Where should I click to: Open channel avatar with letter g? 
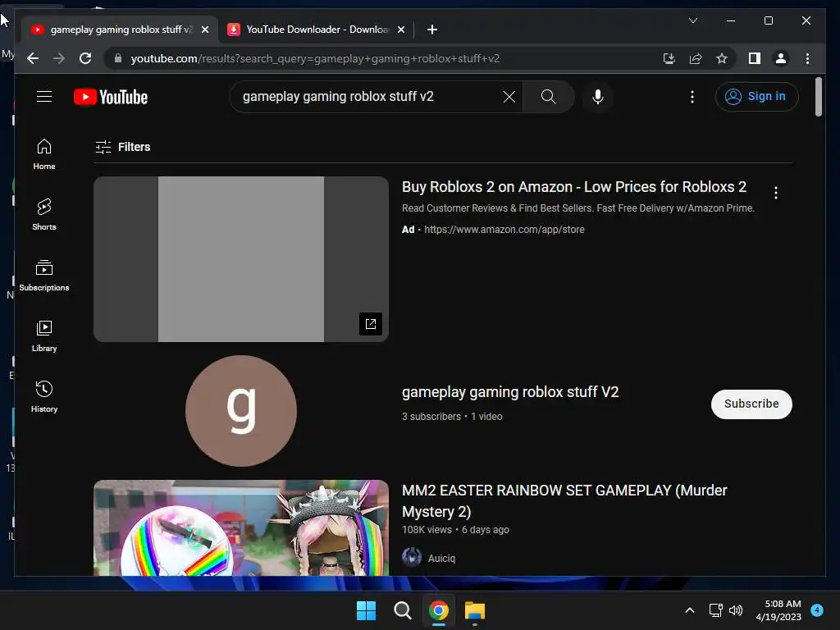[x=241, y=411]
